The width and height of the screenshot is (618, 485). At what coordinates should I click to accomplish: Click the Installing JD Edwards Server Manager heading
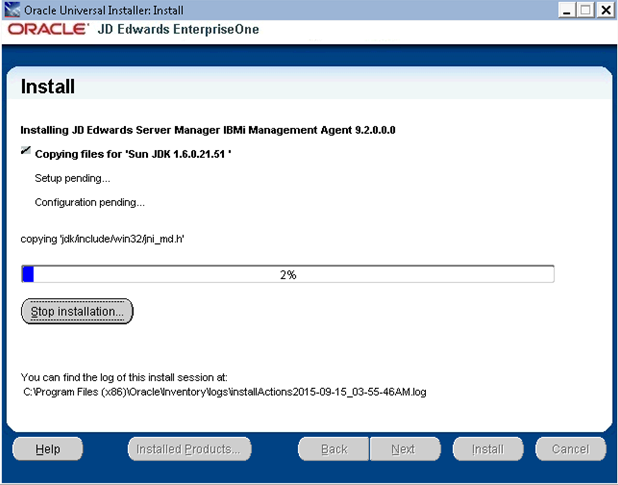tap(208, 130)
